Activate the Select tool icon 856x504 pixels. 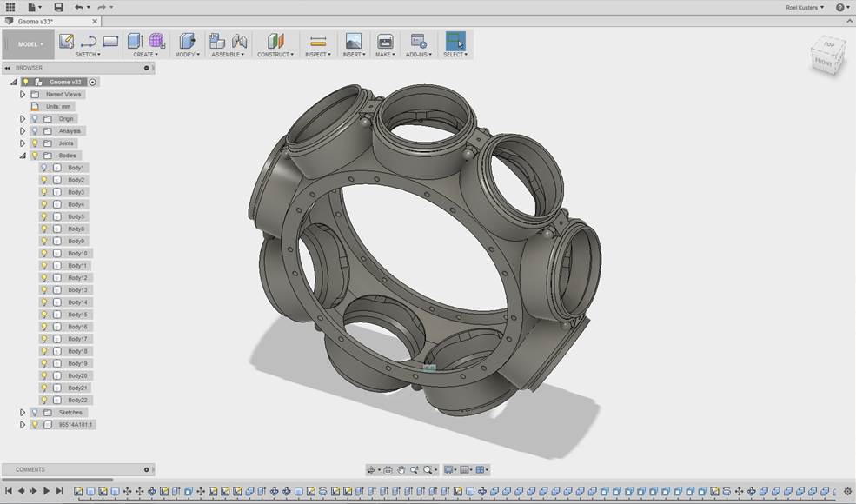(x=455, y=41)
